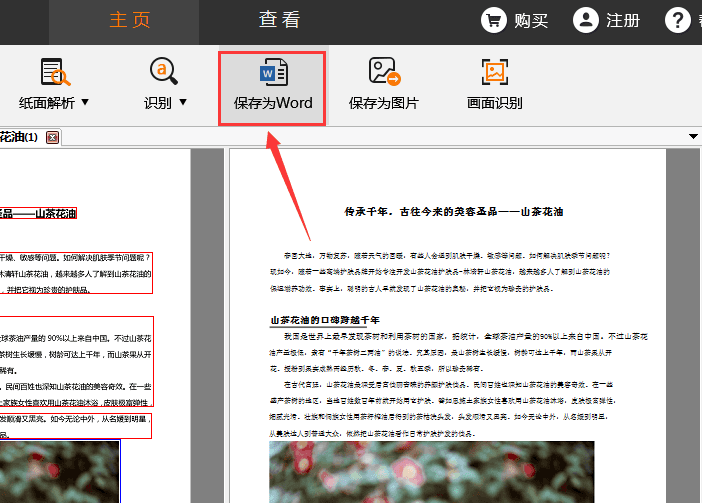This screenshot has height=503, width=702.
Task: Select the 画面识别 tool
Action: pos(494,72)
